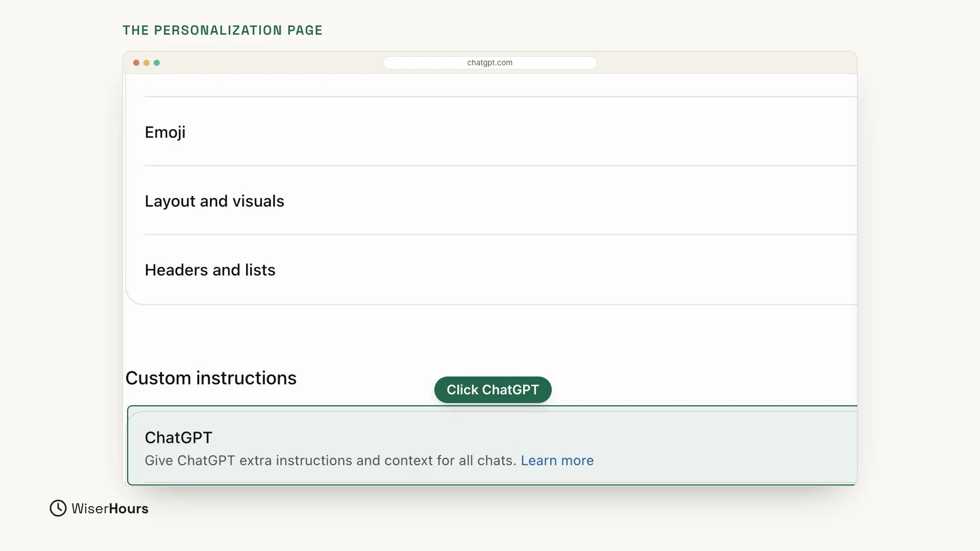Follow the Learn more link

557,460
